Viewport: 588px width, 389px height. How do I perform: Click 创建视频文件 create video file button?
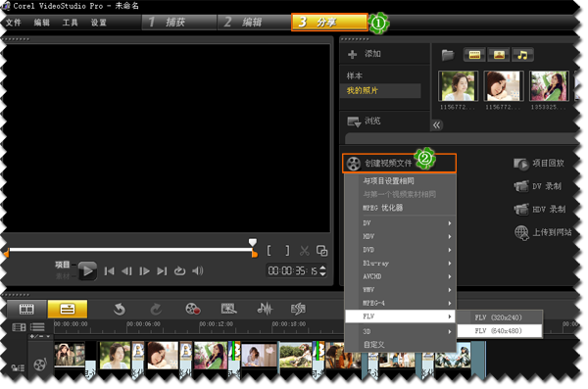pyautogui.click(x=399, y=164)
